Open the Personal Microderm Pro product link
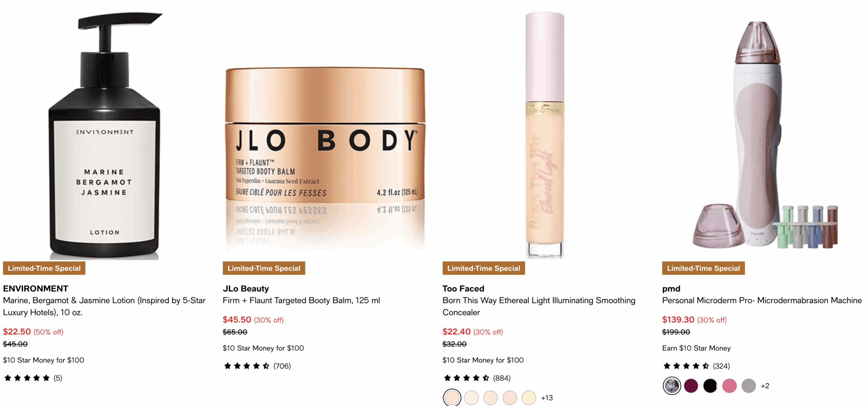 click(762, 300)
